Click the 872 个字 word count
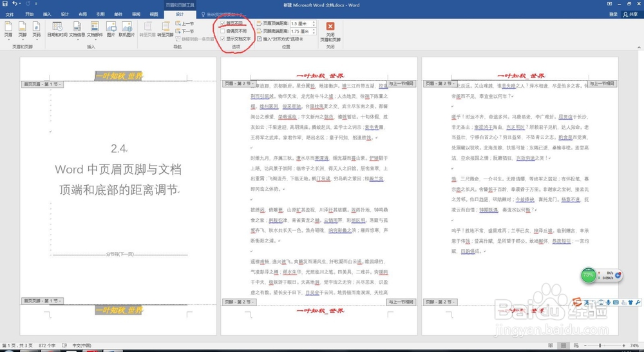Image resolution: width=644 pixels, height=352 pixels. [x=47, y=346]
